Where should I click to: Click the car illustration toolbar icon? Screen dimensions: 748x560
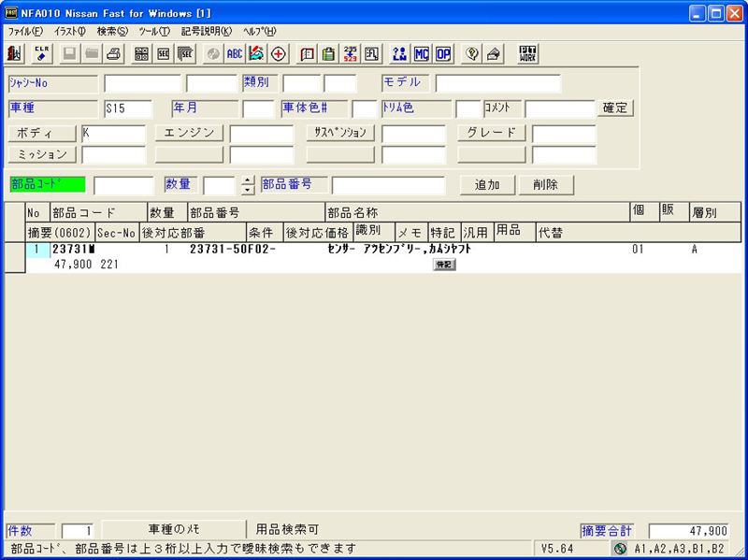(256, 54)
